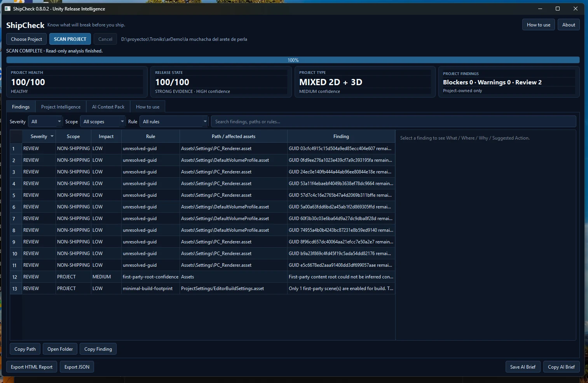Click the PROJECT HEALTH 100/100 card
Image resolution: width=588 pixels, height=383 pixels.
click(x=77, y=82)
